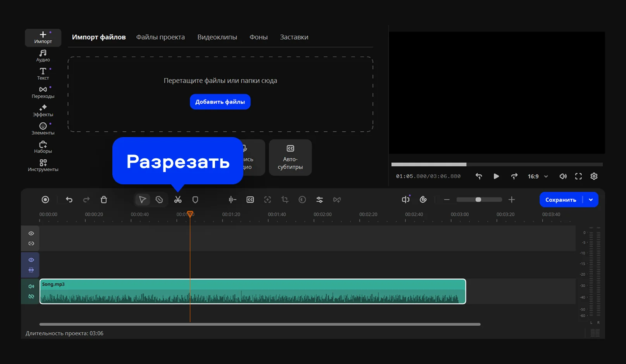
Task: Open the player settings gear menu
Action: coord(594,177)
